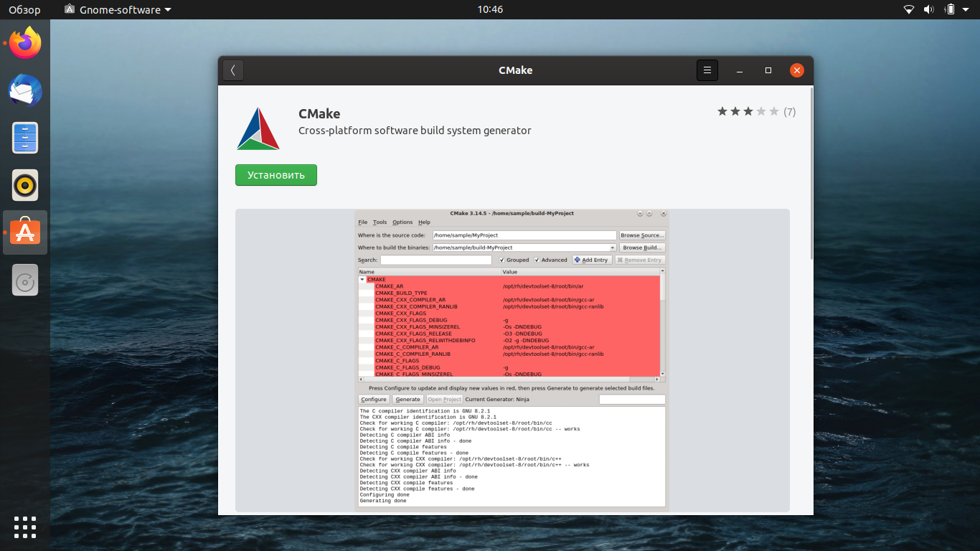This screenshot has height=551, width=980.
Task: Close the CMake software window
Action: [x=797, y=70]
